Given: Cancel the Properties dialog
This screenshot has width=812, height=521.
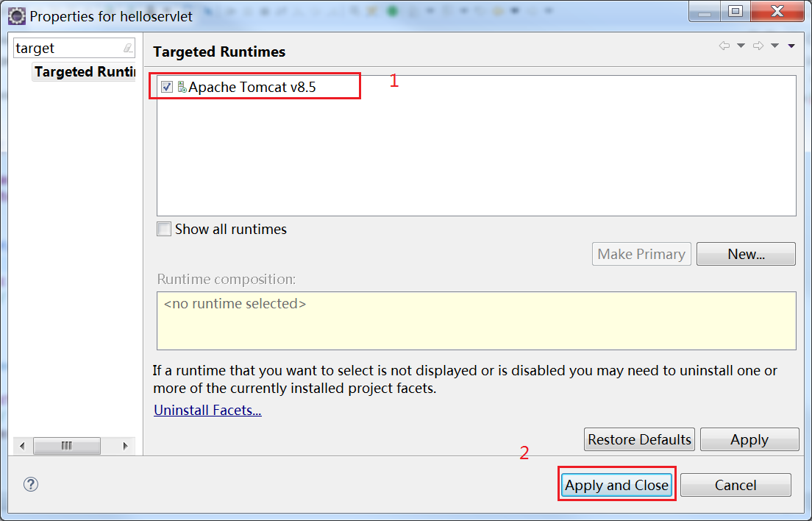Looking at the screenshot, I should pos(736,485).
